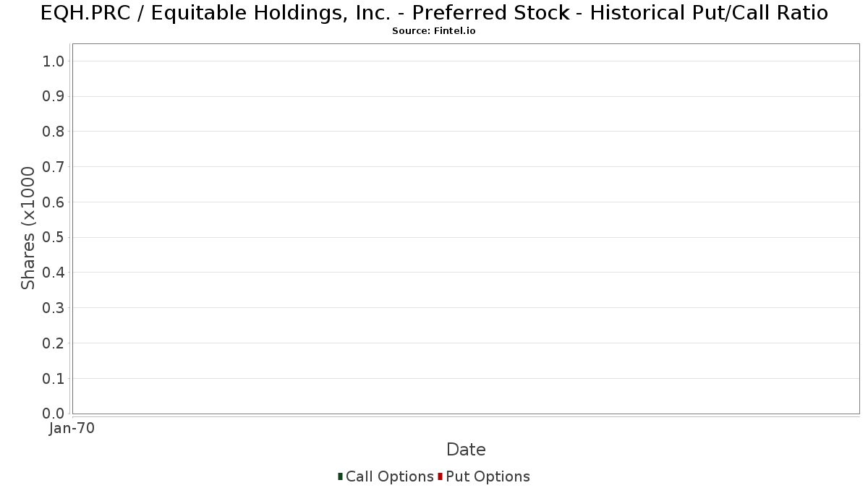Screen dimensions: 868x488
Task: Click the 0.8 y-axis label
Action: point(54,132)
